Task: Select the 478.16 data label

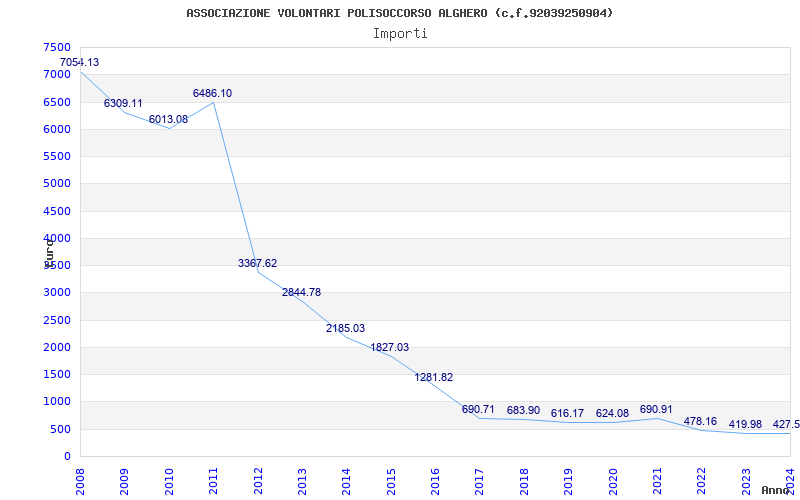Action: (x=700, y=421)
